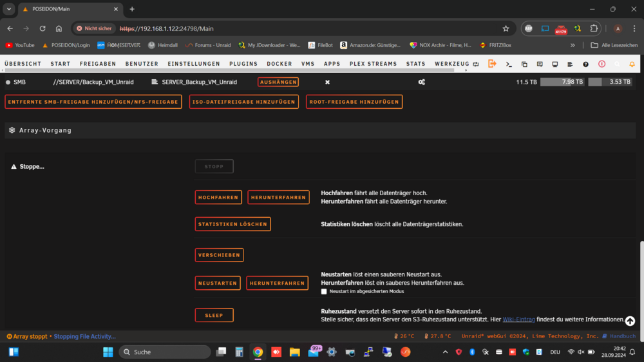This screenshot has width=644, height=362.
Task: Click the scroll-to-top arrow icon
Action: click(x=630, y=321)
